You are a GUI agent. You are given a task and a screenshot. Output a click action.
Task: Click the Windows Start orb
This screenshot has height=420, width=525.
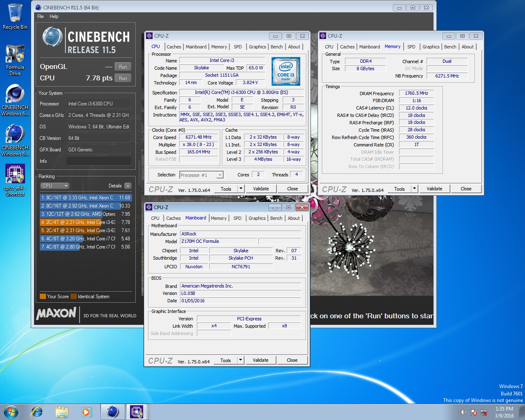click(11, 412)
